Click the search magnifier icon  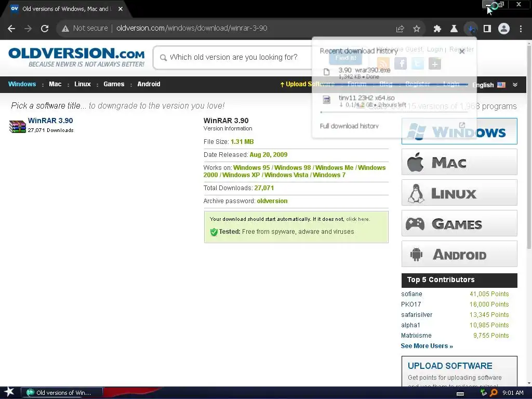coord(163,58)
